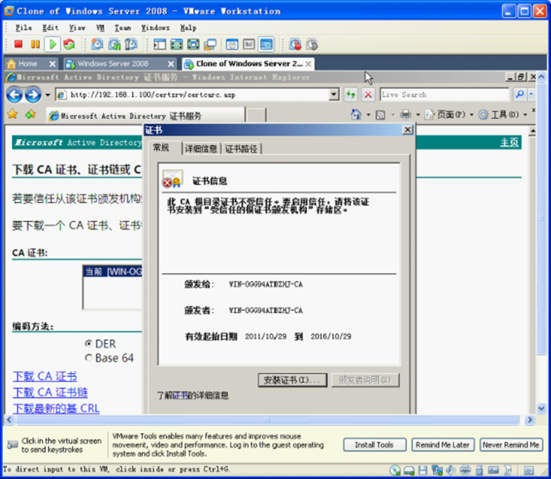Click the Reset VM icon in VMware toolbar

(69, 44)
